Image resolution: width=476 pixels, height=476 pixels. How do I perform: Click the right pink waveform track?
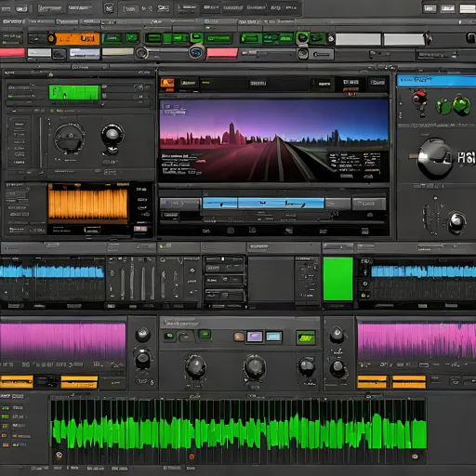pyautogui.click(x=416, y=341)
